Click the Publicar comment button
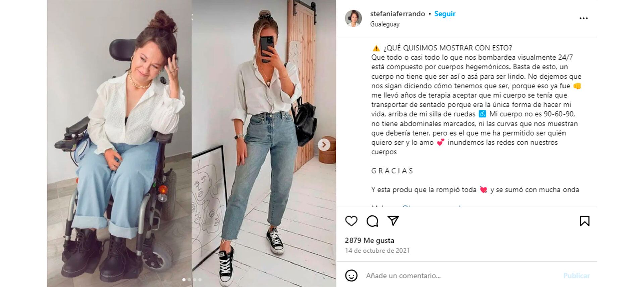Viewport: 644px width, 287px height. tap(576, 276)
